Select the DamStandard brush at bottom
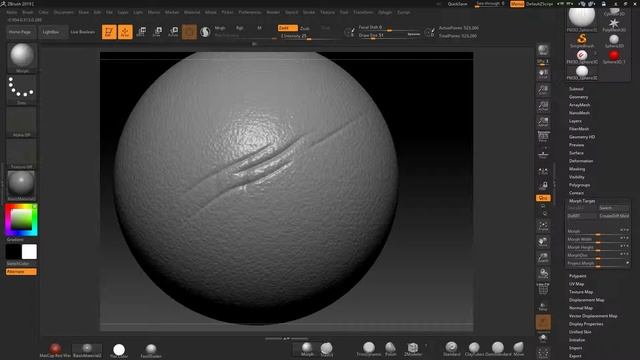640x360 pixels. (x=498, y=349)
